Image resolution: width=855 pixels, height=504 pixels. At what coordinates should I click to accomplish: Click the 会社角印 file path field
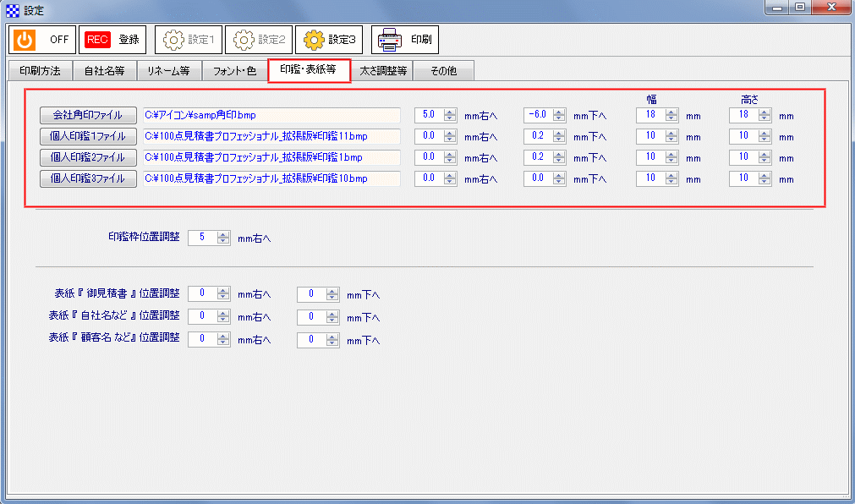(x=271, y=115)
